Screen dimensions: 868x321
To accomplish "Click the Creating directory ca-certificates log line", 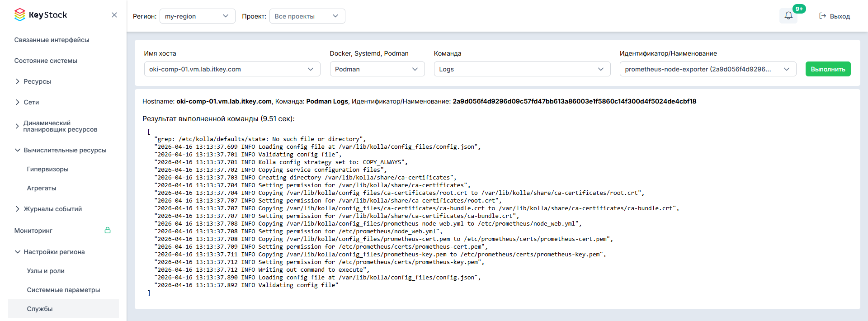I will coord(305,177).
